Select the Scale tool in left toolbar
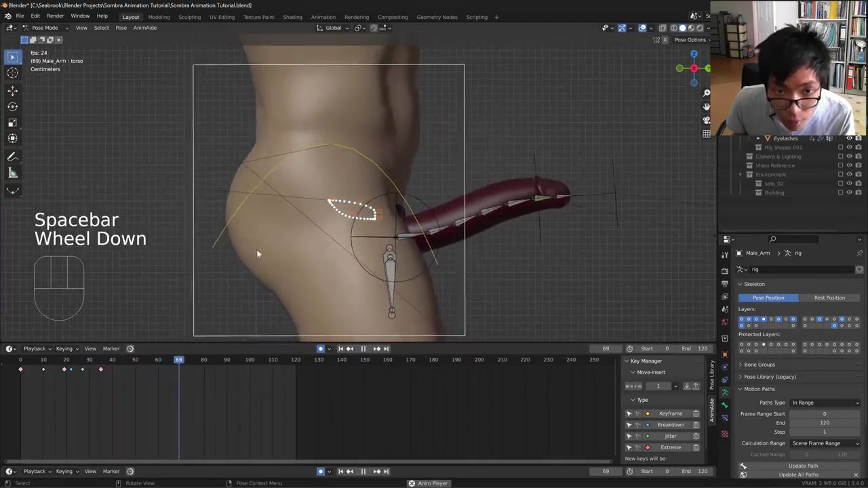 click(x=12, y=123)
